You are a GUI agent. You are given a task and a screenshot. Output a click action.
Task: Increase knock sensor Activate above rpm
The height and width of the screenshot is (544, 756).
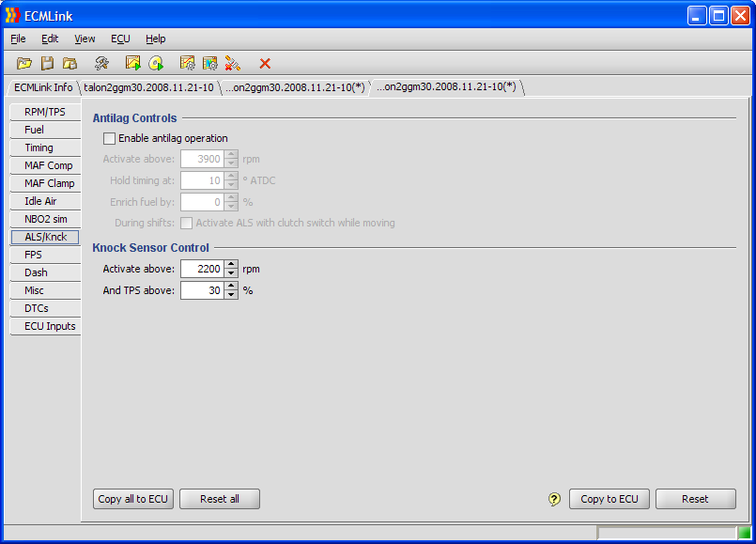point(232,265)
